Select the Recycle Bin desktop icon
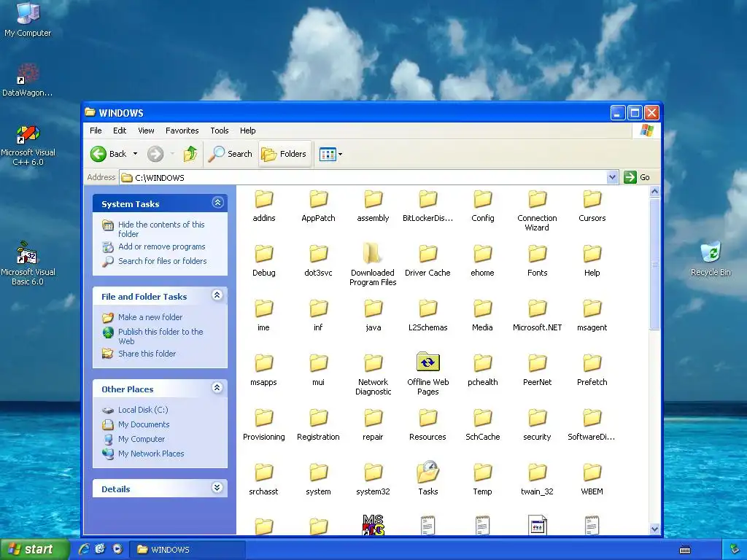Screen dimensions: 747x560 [711, 259]
